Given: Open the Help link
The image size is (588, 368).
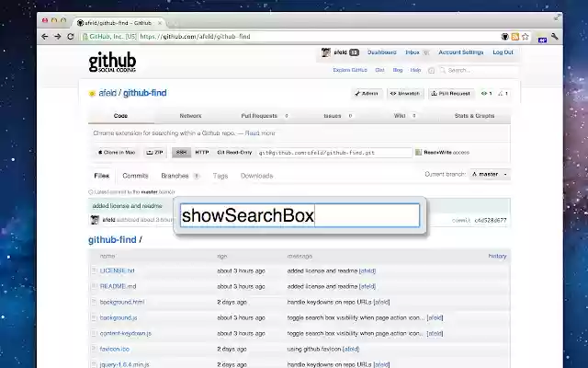Looking at the screenshot, I should (x=415, y=70).
